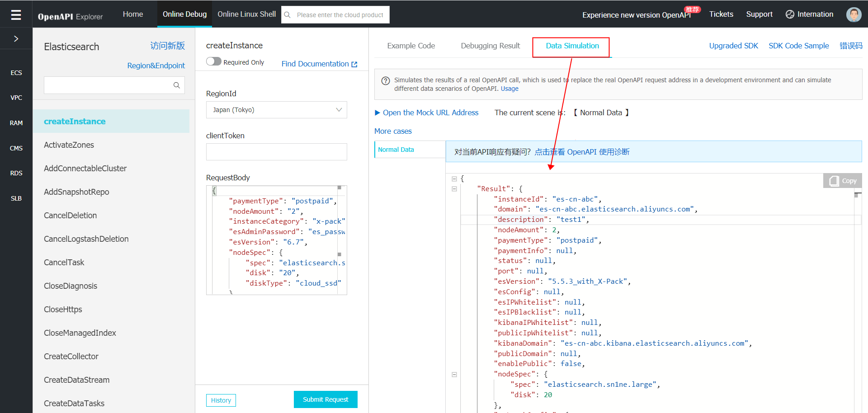The width and height of the screenshot is (868, 413).
Task: Open the RegionId dropdown
Action: pos(277,110)
